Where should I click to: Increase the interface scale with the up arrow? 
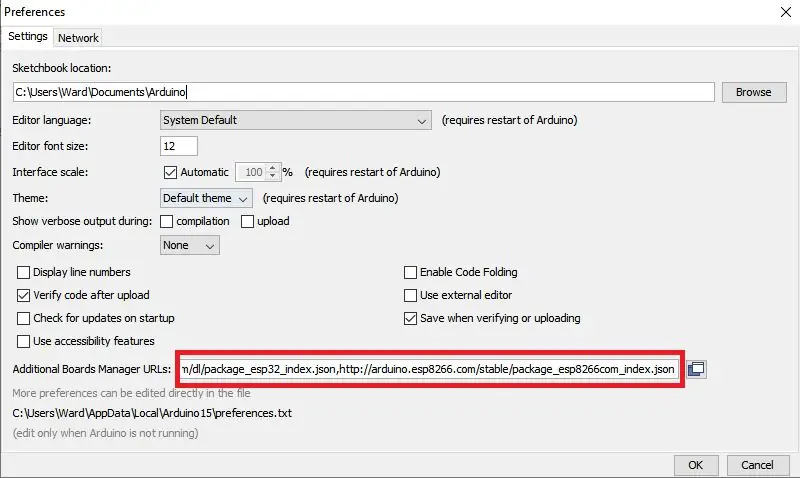tap(272, 168)
